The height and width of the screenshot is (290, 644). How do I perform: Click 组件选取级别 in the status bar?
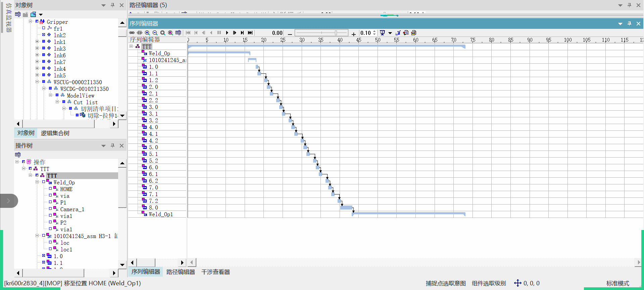[489, 283]
